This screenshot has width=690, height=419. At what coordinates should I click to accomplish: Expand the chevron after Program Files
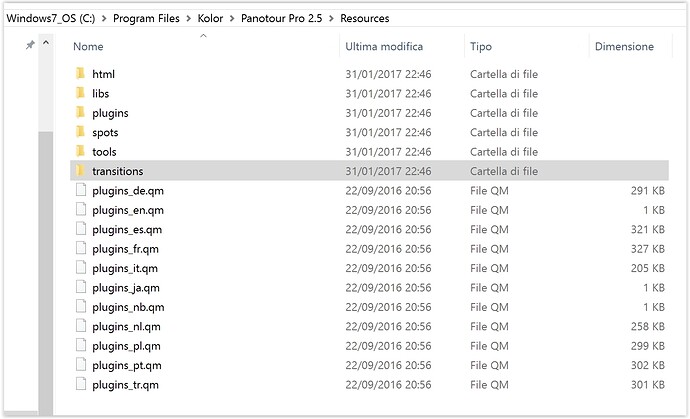click(188, 18)
